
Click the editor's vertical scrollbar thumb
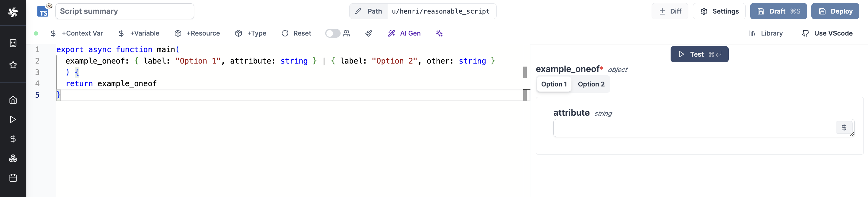[x=525, y=72]
